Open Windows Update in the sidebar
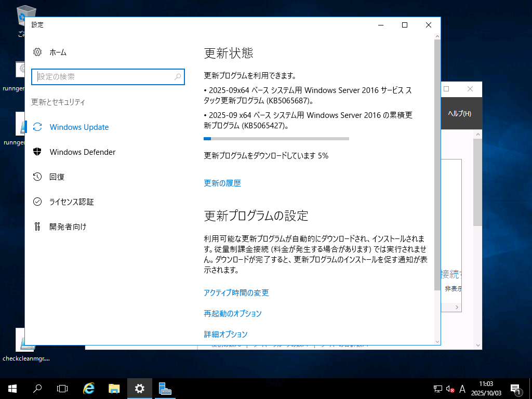 [x=78, y=127]
